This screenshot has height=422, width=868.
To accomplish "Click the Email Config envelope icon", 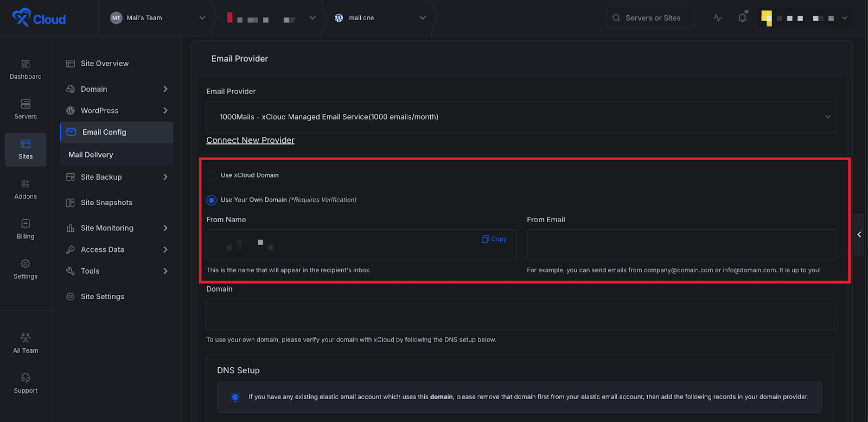I will click(71, 132).
